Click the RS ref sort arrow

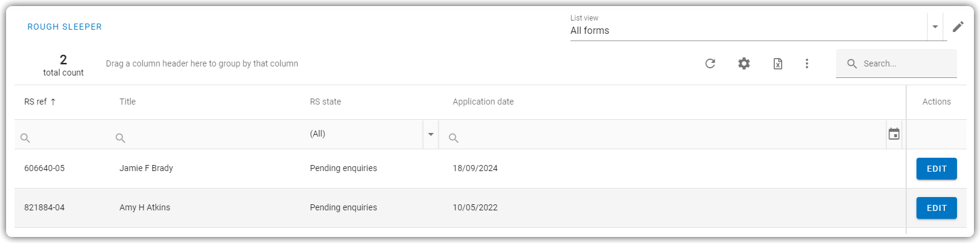(53, 102)
